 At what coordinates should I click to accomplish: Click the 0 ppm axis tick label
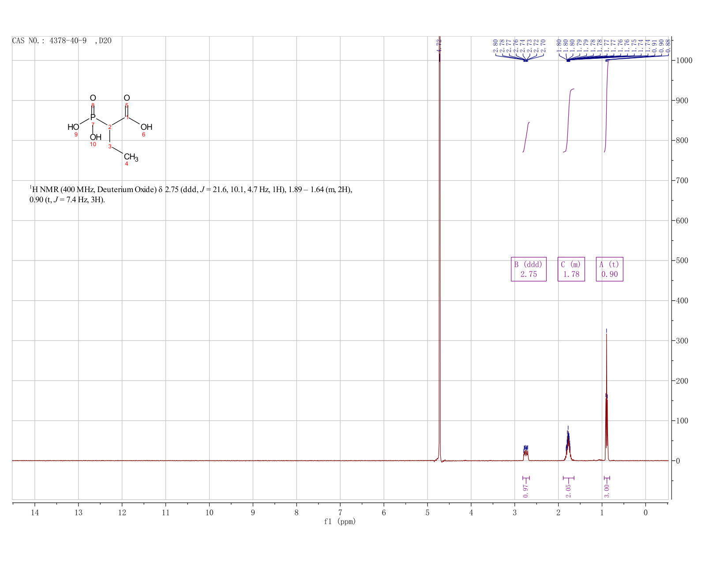tap(645, 513)
